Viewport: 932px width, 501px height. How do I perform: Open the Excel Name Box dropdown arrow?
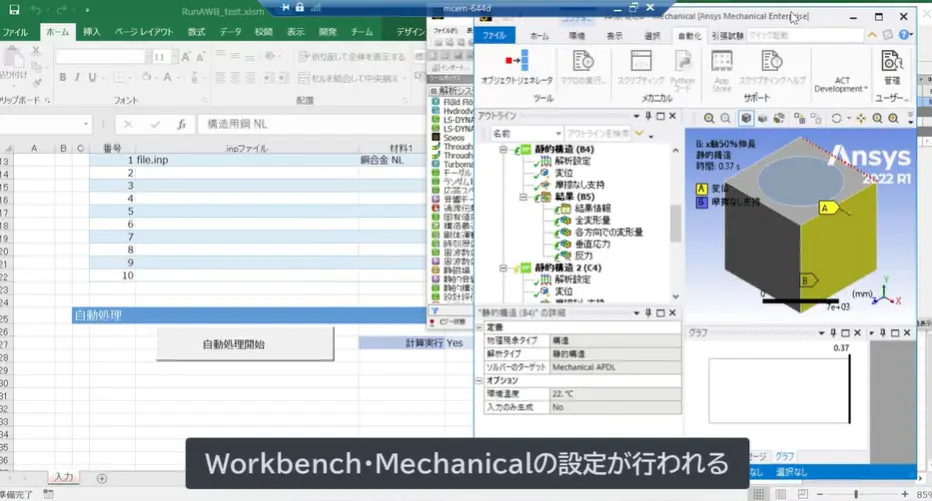pos(86,124)
